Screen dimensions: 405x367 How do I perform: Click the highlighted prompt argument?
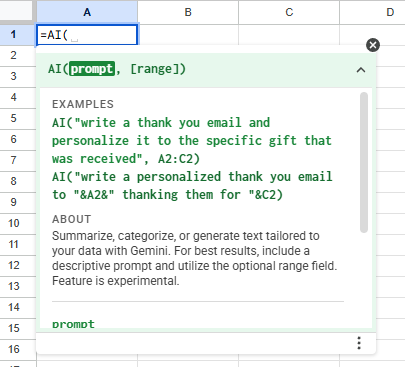pyautogui.click(x=92, y=69)
